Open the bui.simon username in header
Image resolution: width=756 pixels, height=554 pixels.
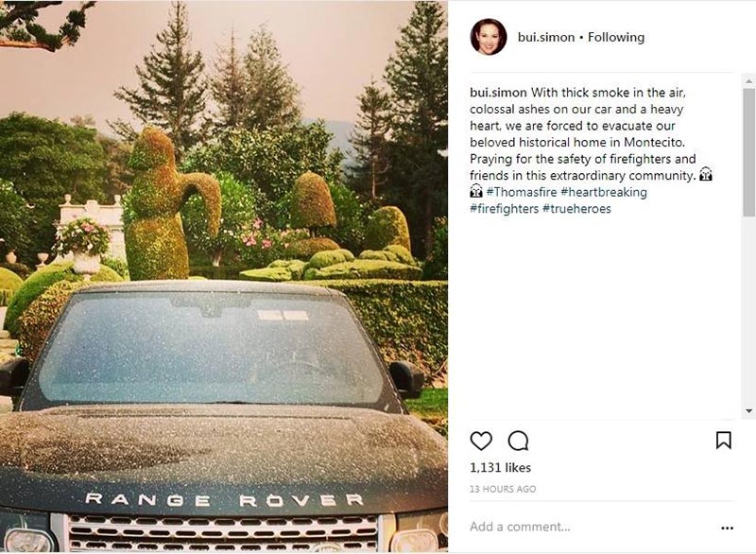point(546,37)
